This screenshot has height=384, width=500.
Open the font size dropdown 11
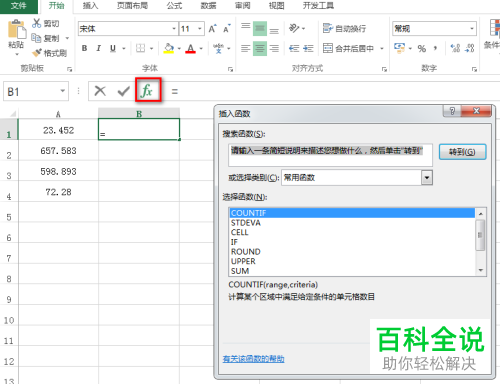pyautogui.click(x=200, y=29)
